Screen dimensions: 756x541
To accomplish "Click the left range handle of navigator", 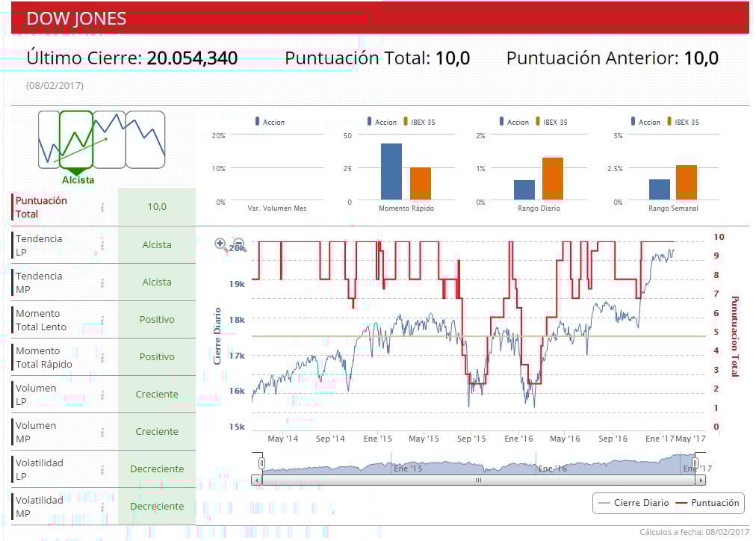I will click(261, 463).
